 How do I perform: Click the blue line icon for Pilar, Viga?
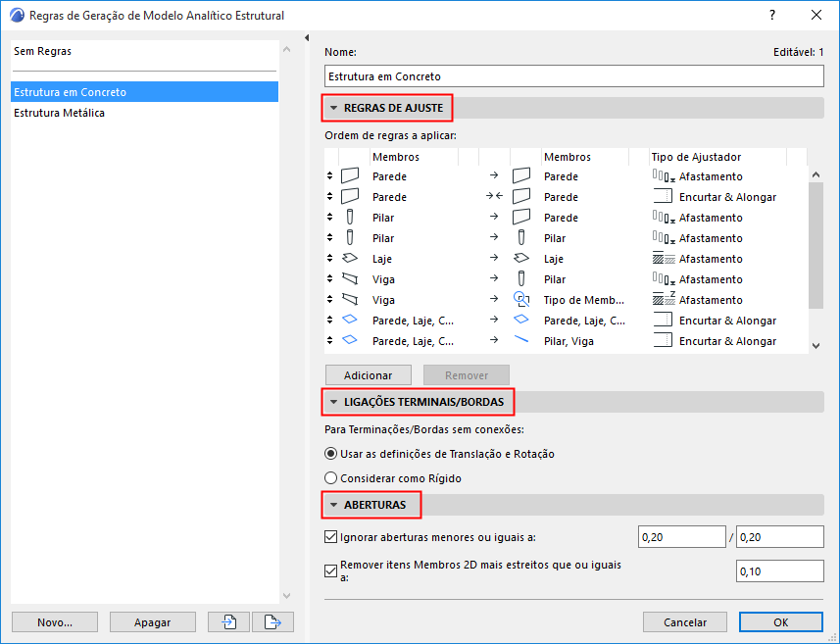coord(521,340)
